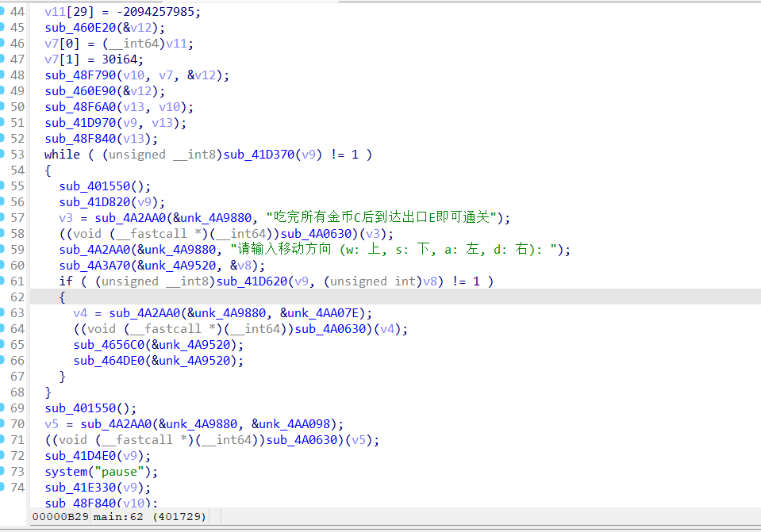Open sub_41D620 in the if condition

(252, 281)
